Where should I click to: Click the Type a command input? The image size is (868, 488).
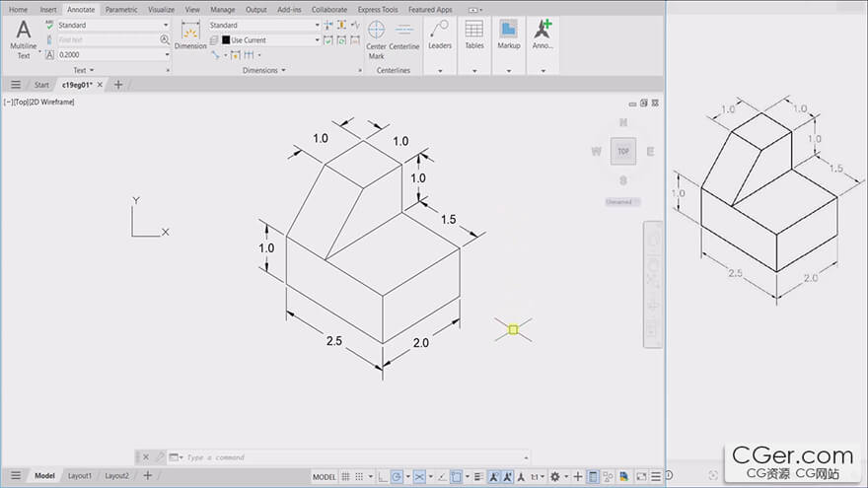point(354,457)
